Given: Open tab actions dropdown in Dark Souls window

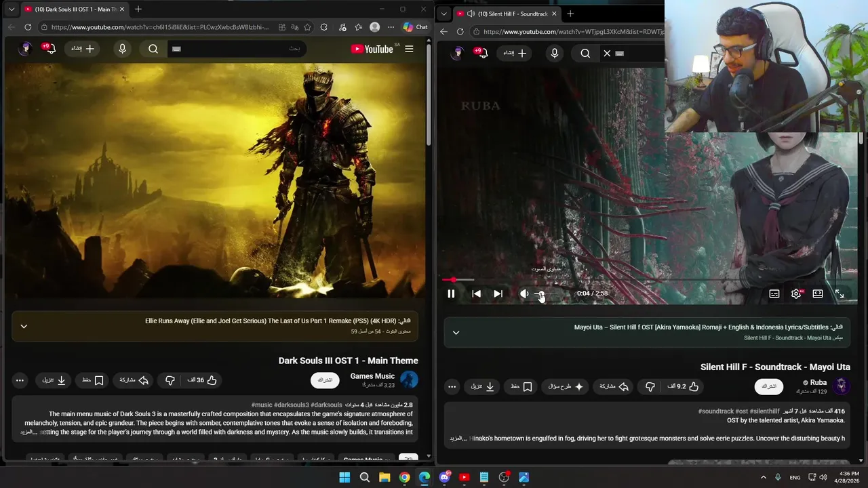Looking at the screenshot, I should click(11, 9).
